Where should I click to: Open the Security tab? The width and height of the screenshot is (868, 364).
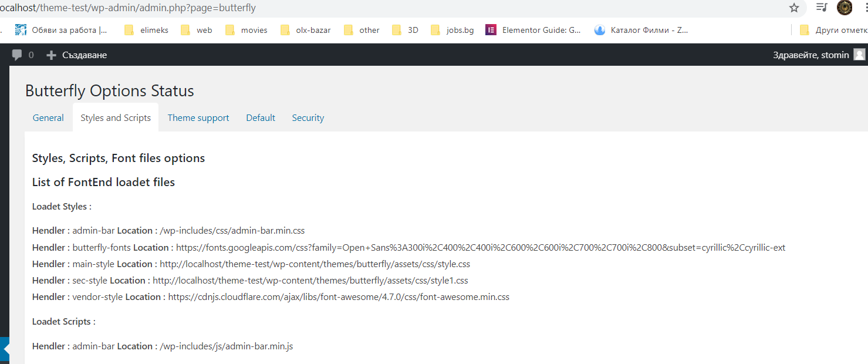tap(308, 117)
